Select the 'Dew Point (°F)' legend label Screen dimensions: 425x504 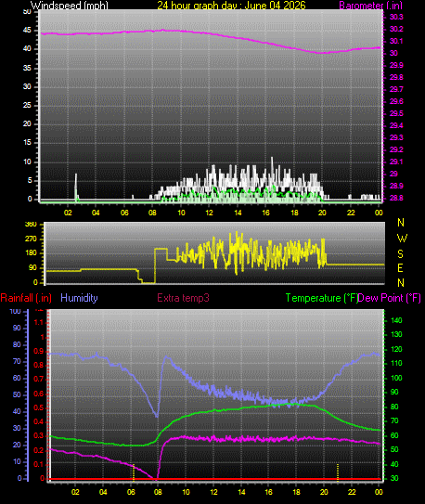[x=390, y=298]
